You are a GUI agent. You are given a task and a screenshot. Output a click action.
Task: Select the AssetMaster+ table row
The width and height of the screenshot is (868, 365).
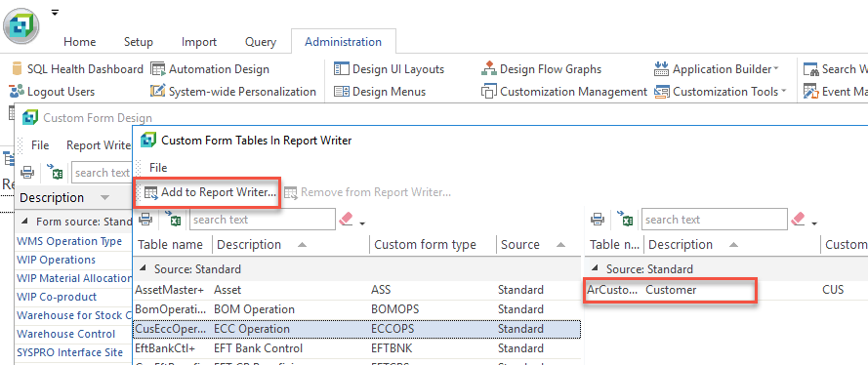[x=356, y=290]
